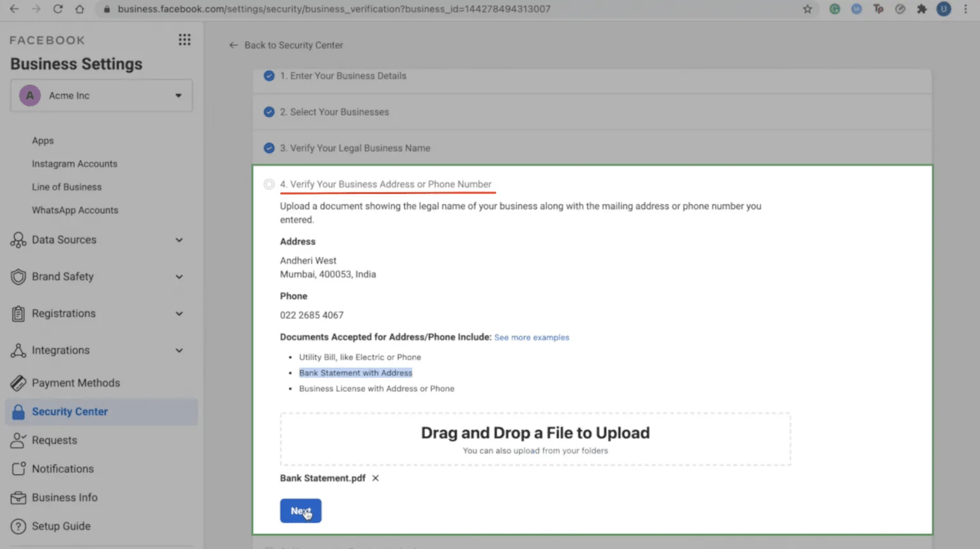Expand the Brand Safety section

pos(179,277)
